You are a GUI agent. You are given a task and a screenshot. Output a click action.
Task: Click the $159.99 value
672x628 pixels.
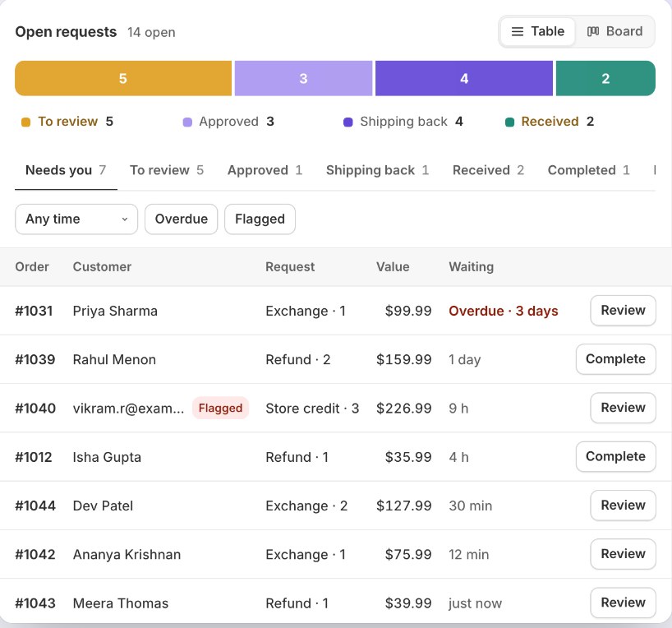coord(403,359)
